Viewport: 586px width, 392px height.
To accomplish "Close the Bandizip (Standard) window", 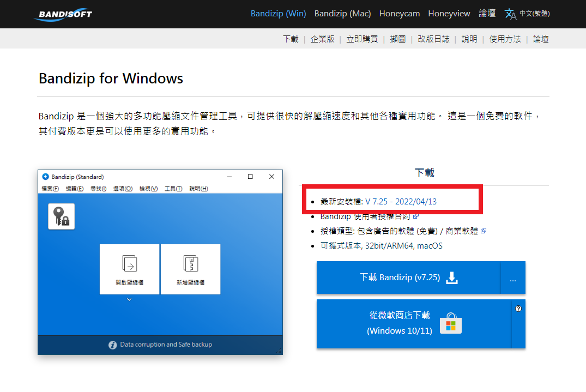I will [271, 177].
